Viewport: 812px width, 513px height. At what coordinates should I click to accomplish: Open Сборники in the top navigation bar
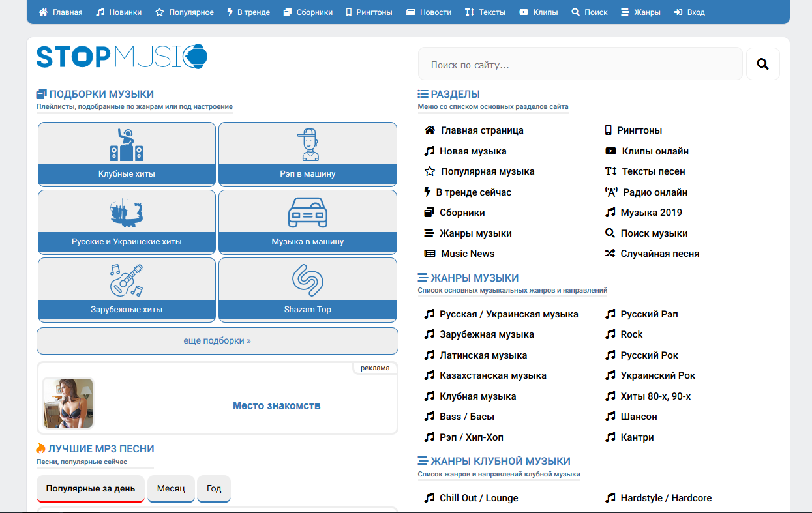[x=308, y=12]
